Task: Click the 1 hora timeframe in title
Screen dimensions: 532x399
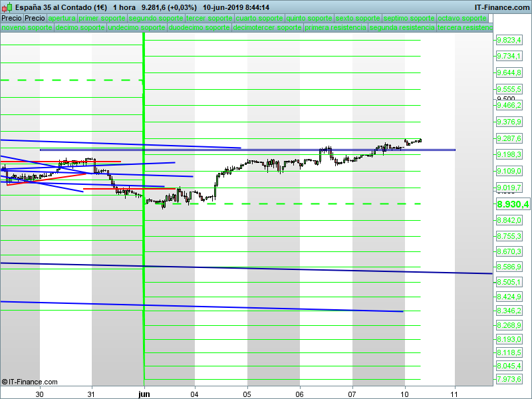Action: tap(124, 7)
